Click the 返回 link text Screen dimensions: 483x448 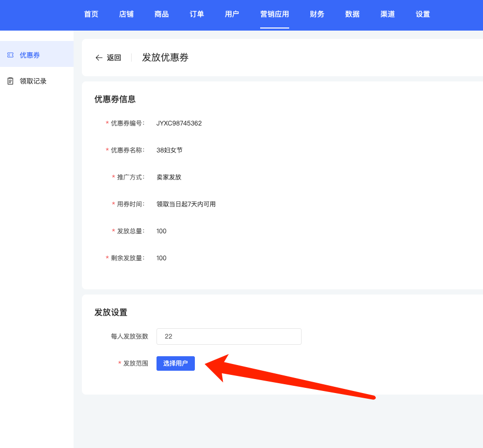pos(114,58)
